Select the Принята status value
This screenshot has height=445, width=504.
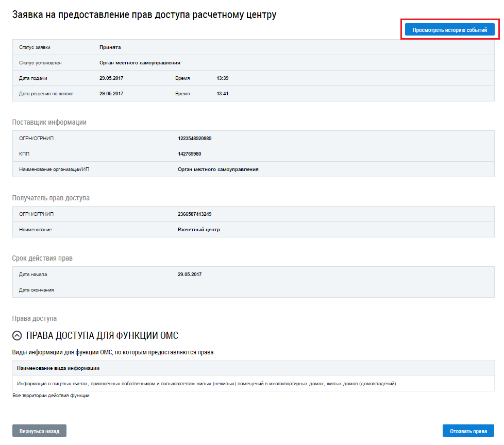(x=110, y=47)
